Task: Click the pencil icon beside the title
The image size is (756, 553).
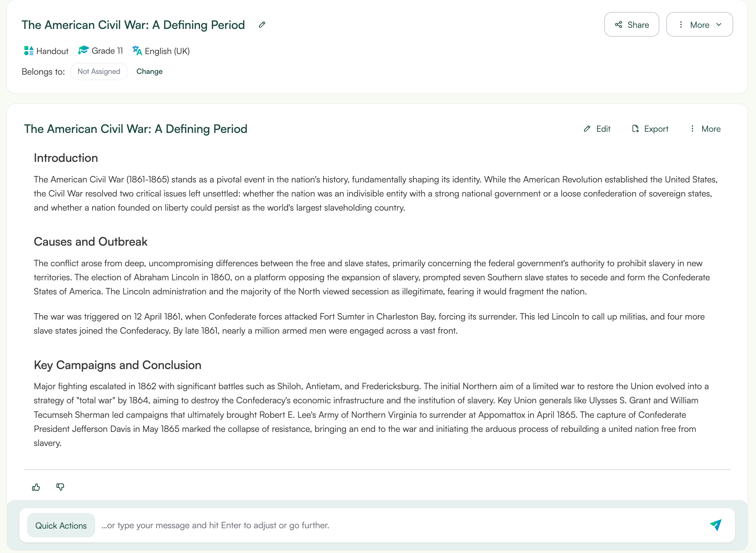Action: pyautogui.click(x=262, y=24)
